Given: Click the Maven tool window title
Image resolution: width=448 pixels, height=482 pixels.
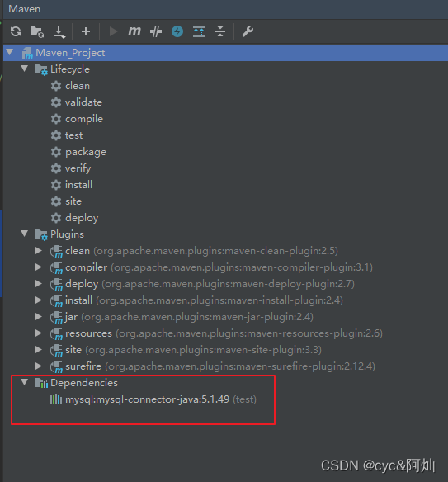Looking at the screenshot, I should click(24, 9).
